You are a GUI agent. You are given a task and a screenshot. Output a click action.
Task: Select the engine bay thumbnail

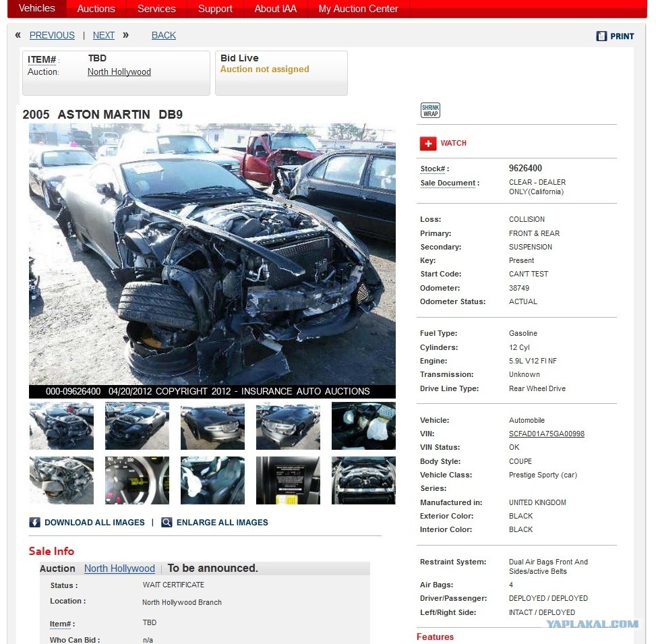tap(363, 480)
